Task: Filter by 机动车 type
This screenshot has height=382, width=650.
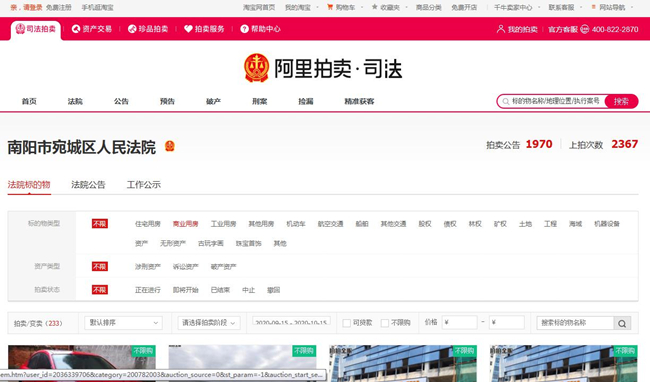Action: tap(296, 224)
